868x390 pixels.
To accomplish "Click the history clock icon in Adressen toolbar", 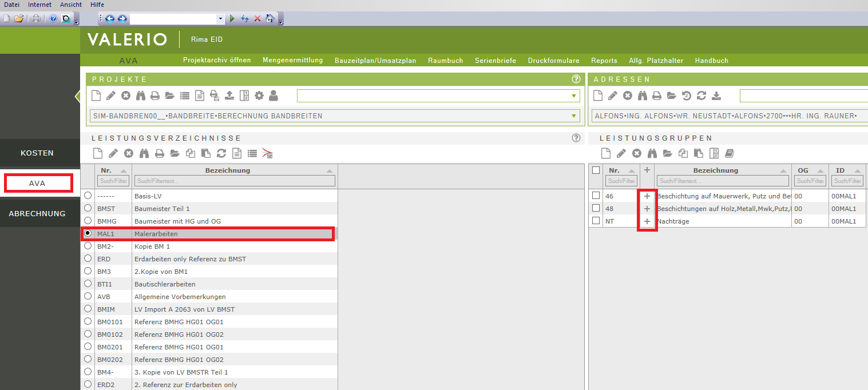I will coord(687,95).
